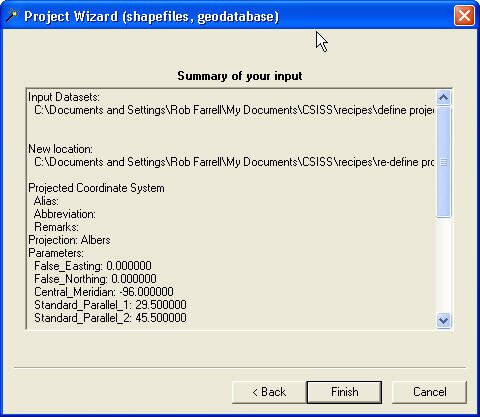This screenshot has height=417, width=480.
Task: Click the Central_Meridian -96.000000 line
Action: pos(104,292)
